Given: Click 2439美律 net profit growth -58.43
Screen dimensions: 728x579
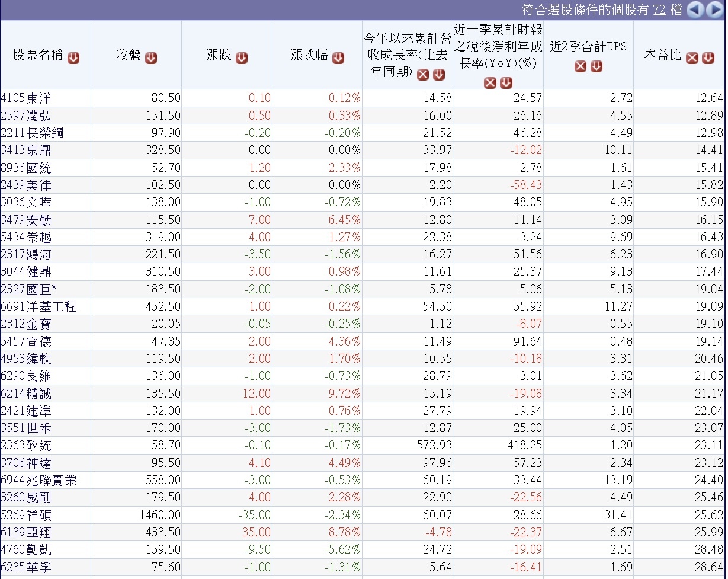Looking at the screenshot, I should [525, 185].
